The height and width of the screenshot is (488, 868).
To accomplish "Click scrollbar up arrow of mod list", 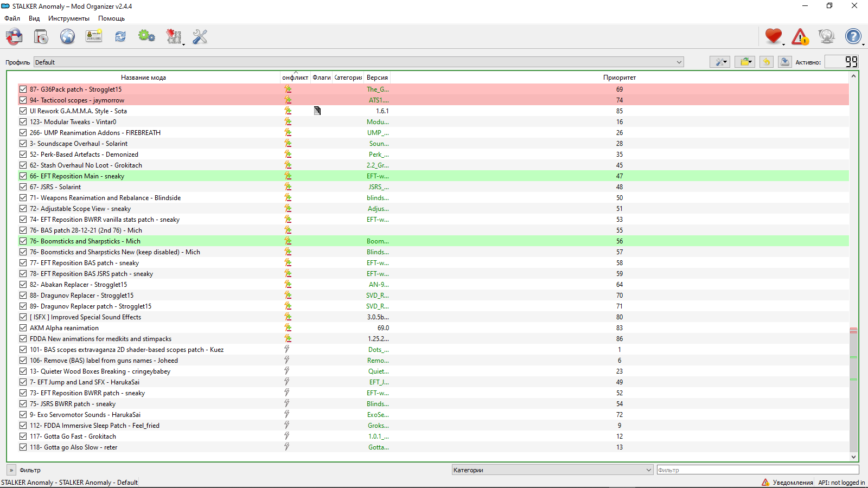I will tap(853, 76).
